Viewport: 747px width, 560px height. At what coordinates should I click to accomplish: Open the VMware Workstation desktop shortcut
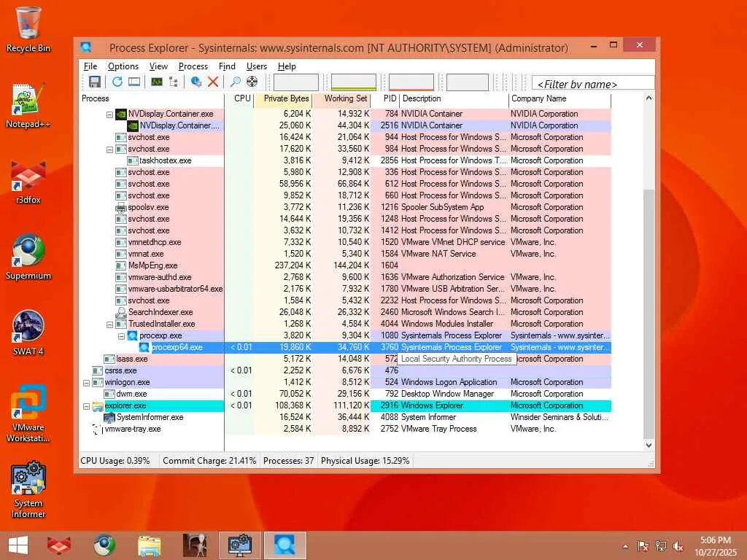point(28,414)
